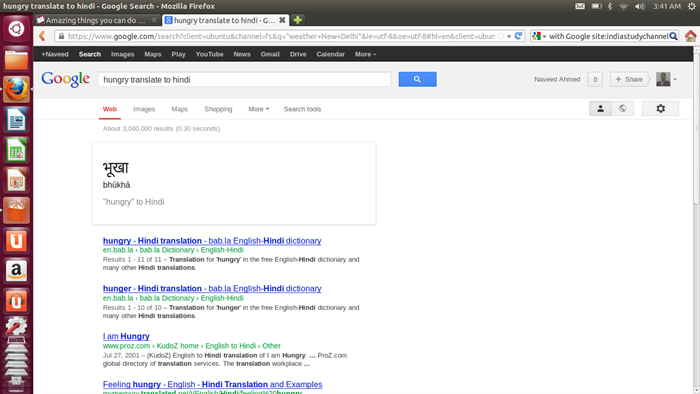Reload the page with refresh icon
The width and height of the screenshot is (700, 394).
click(x=518, y=36)
